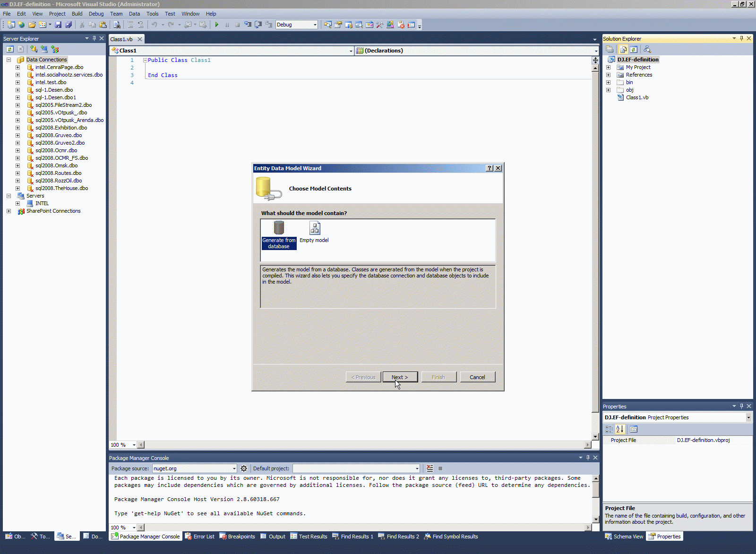The image size is (756, 554).
Task: Select the Empty model icon in wizard
Action: point(314,232)
